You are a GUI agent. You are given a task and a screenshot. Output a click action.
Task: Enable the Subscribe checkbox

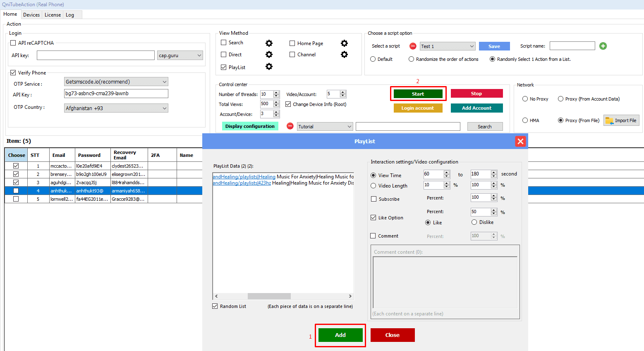[373, 199]
